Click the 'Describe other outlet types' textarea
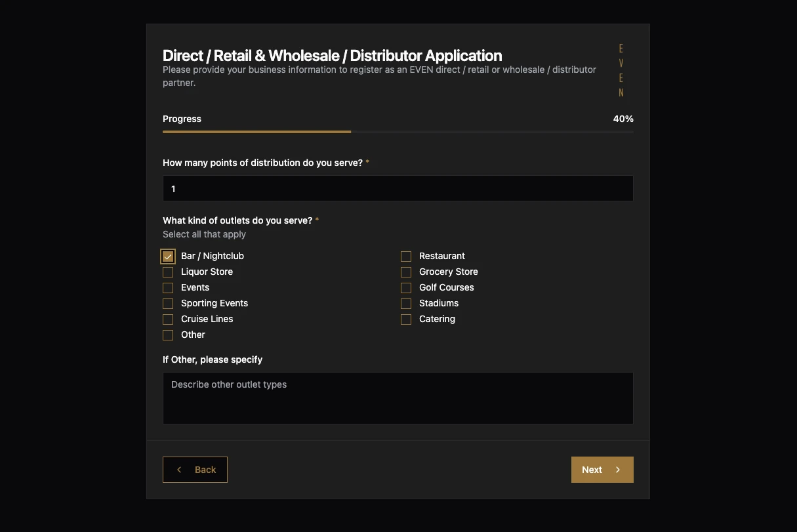This screenshot has height=532, width=797. [398, 398]
